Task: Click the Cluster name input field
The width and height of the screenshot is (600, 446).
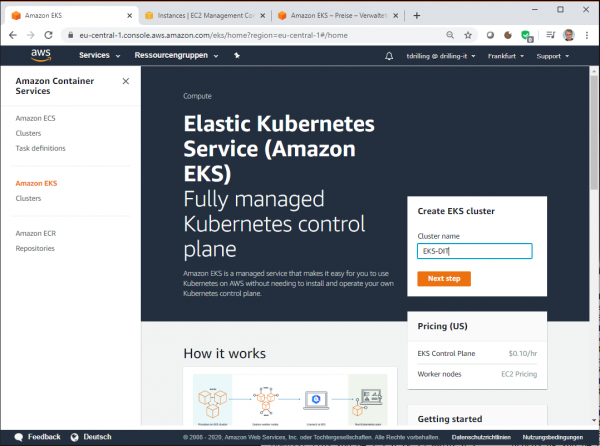Action: [x=474, y=251]
